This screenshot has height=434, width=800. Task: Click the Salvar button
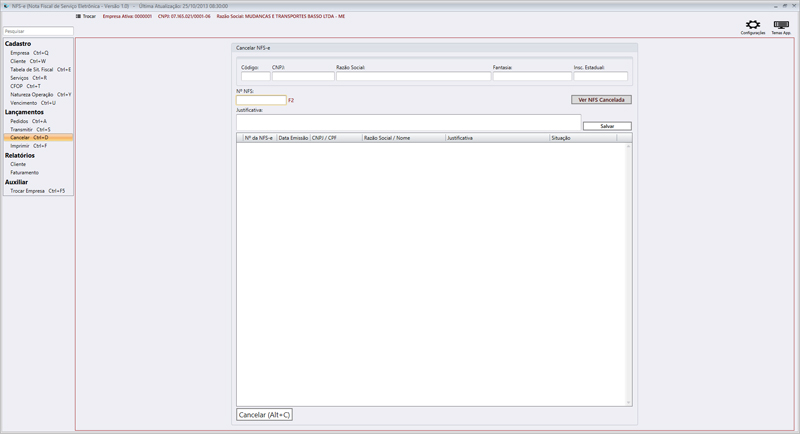coord(607,126)
